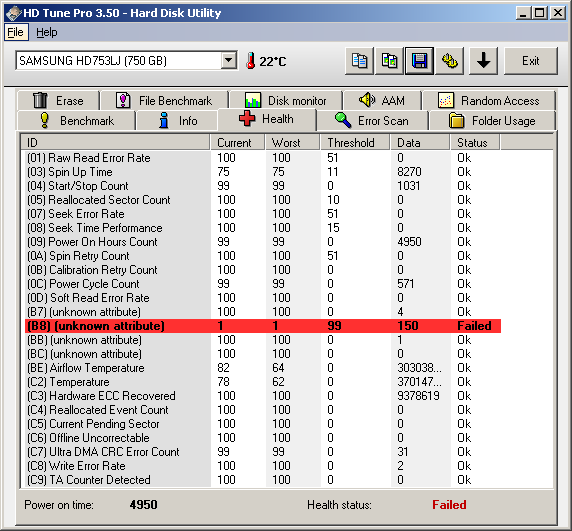
Task: Select the (C8) Write Error Rate row
Action: pyautogui.click(x=263, y=466)
